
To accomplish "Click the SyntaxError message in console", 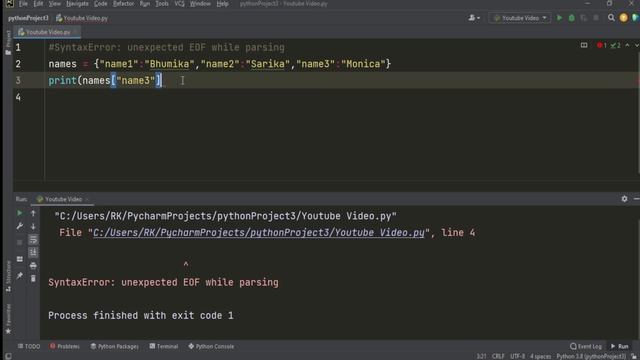I will [x=163, y=282].
